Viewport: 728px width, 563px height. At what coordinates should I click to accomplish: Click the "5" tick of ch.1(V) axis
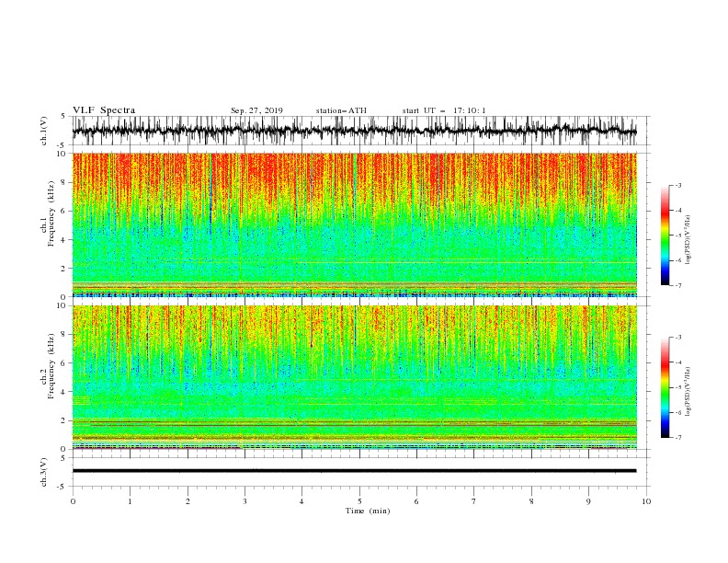click(x=63, y=117)
